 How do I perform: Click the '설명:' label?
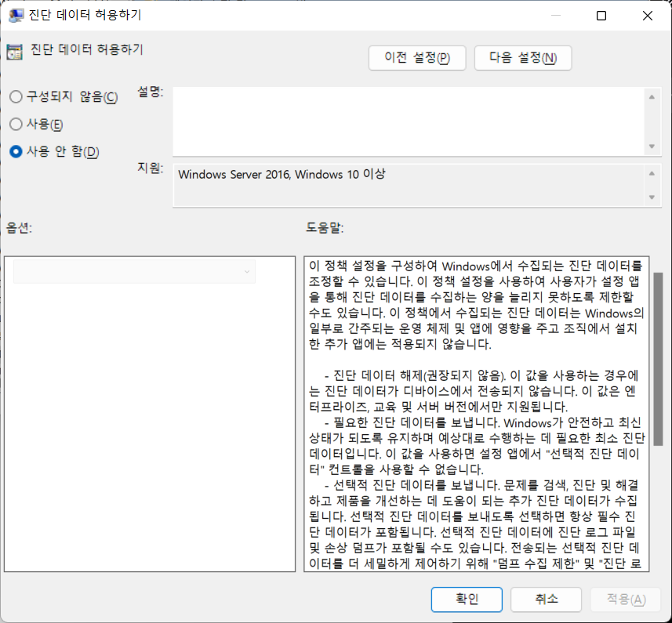[x=150, y=91]
